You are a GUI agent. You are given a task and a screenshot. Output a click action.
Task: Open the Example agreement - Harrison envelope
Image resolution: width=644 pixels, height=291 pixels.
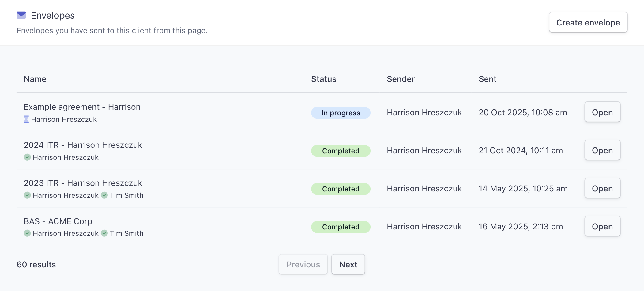tap(602, 112)
